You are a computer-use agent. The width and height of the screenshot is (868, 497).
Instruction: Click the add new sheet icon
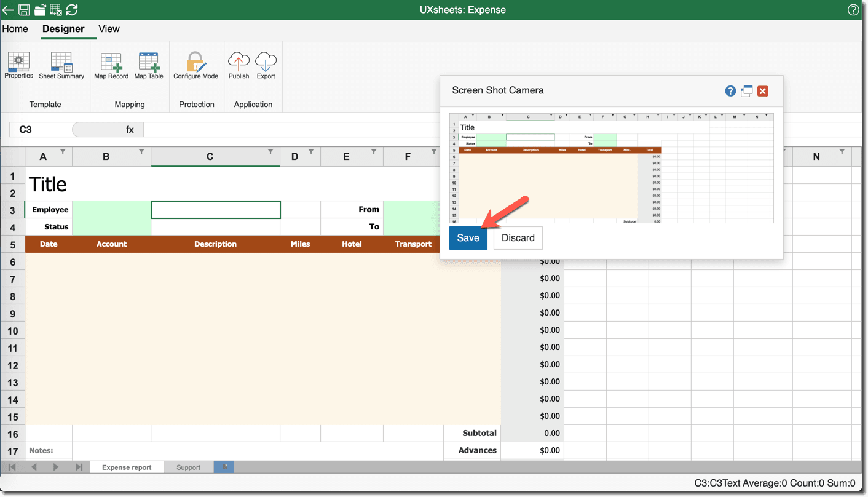coord(224,467)
